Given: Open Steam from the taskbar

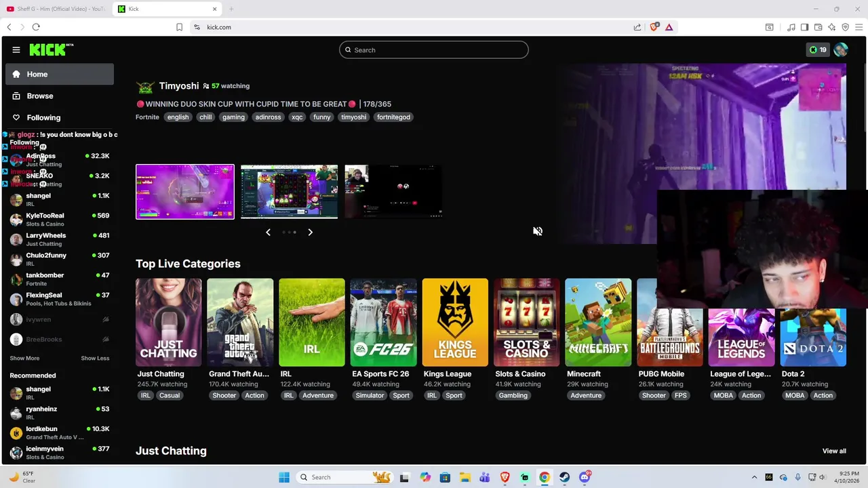Looking at the screenshot, I should (564, 477).
